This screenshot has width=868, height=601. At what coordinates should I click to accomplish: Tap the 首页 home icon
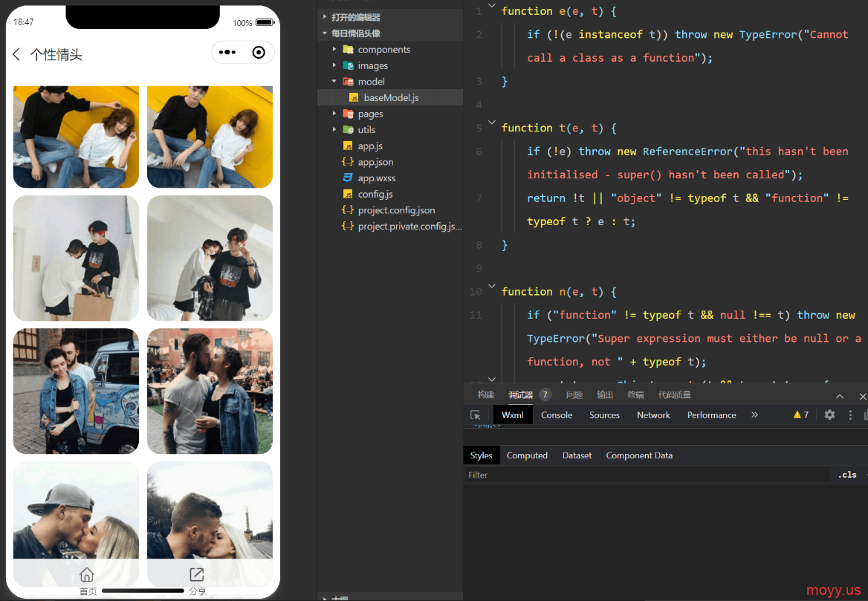pyautogui.click(x=87, y=574)
